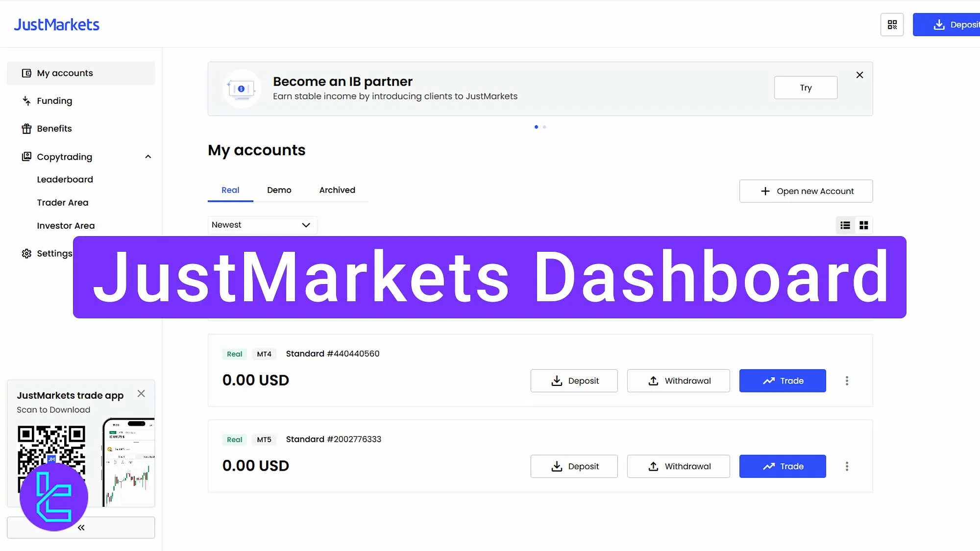Switch to grid view layout
This screenshot has width=980, height=551.
pyautogui.click(x=864, y=225)
